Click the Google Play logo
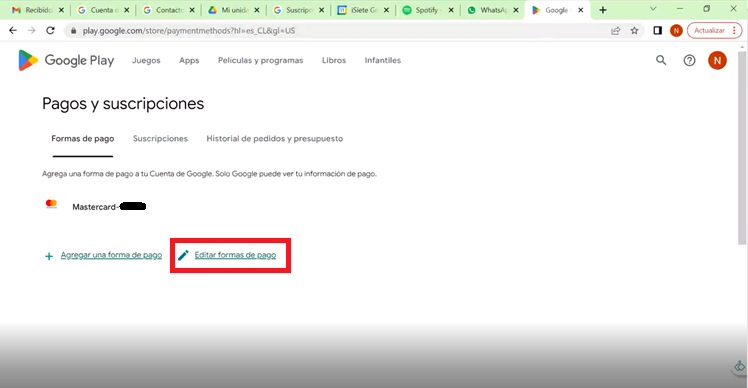Image resolution: width=748 pixels, height=388 pixels. click(66, 60)
